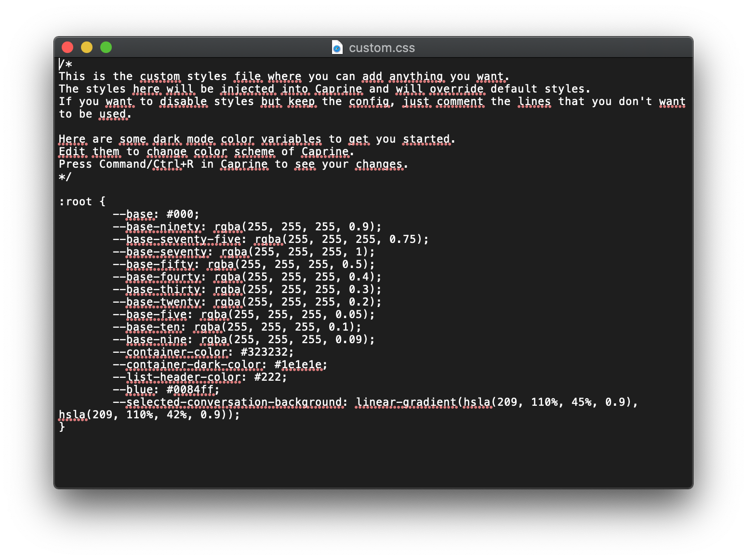Click the closing comment '*/' line
The height and width of the screenshot is (560, 747).
[x=65, y=176]
